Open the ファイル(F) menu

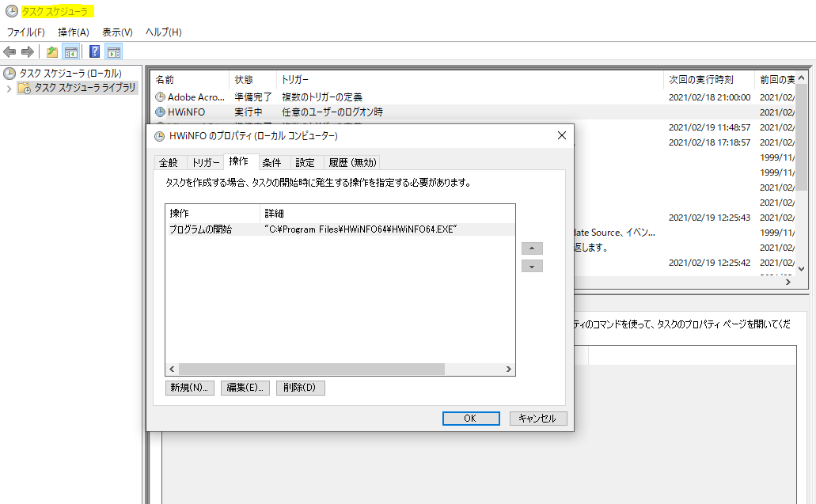tap(25, 32)
